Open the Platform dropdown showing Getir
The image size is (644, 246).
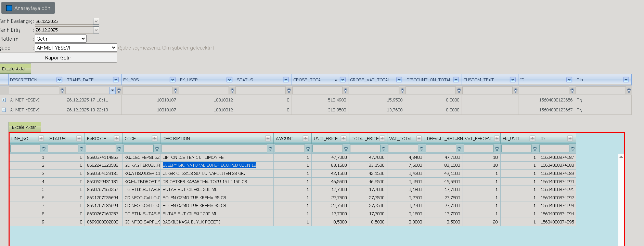coord(61,39)
